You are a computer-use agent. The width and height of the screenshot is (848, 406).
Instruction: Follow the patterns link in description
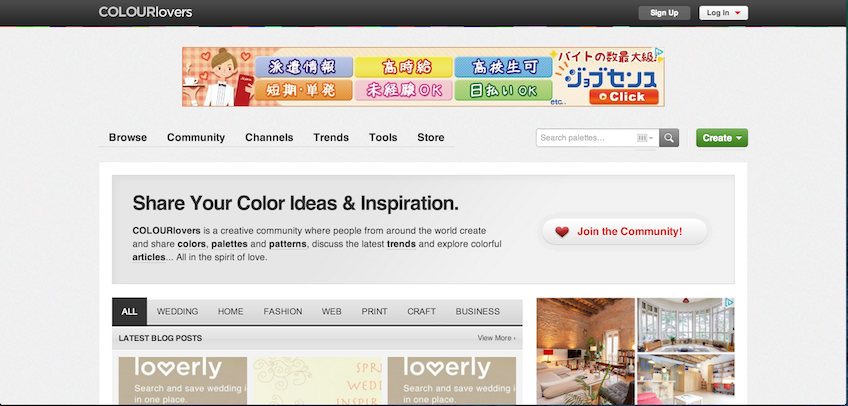pyautogui.click(x=288, y=244)
